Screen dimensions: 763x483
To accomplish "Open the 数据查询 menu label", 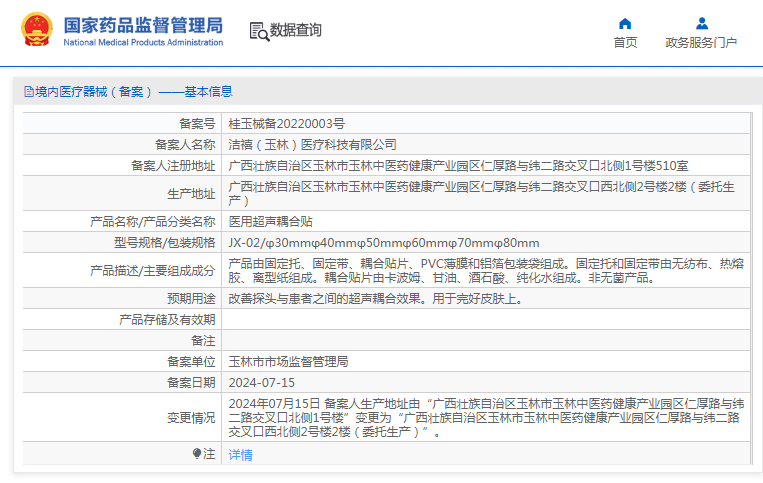I will pyautogui.click(x=296, y=31).
